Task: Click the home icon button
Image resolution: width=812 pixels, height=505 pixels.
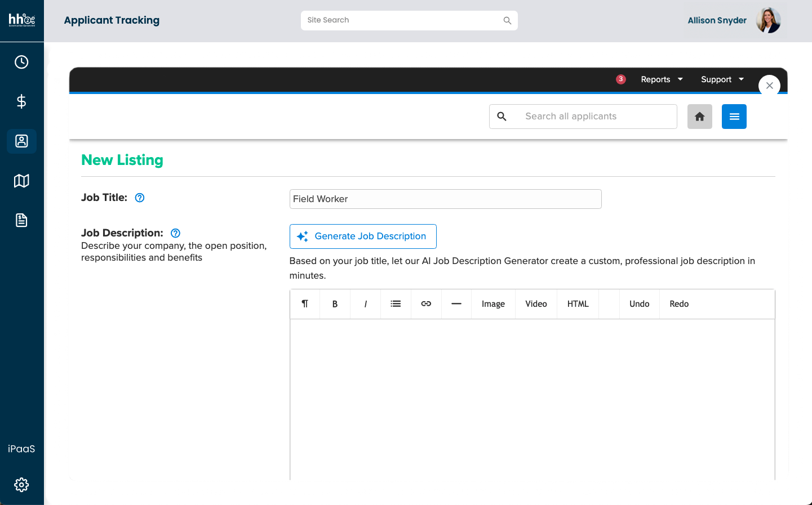Action: tap(699, 117)
